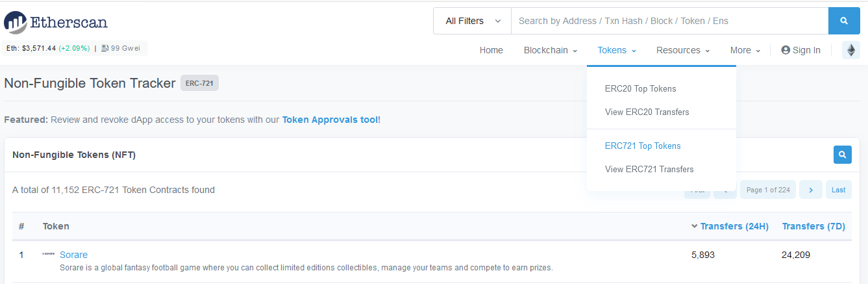
Task: Click the blue search magnifier button in header
Action: 844,21
